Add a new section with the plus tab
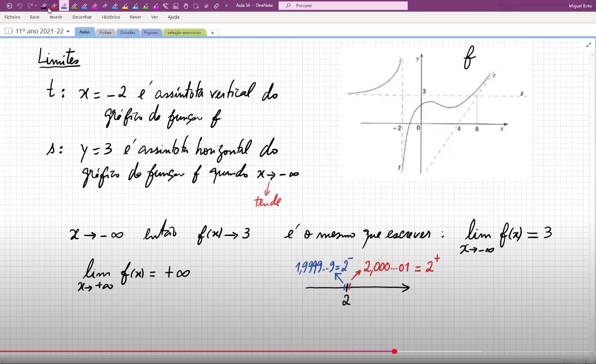This screenshot has height=364, width=596. 213,33
